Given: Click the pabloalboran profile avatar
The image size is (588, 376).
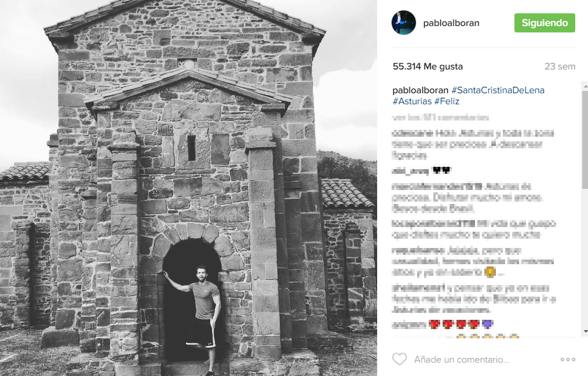Looking at the screenshot, I should click(404, 23).
